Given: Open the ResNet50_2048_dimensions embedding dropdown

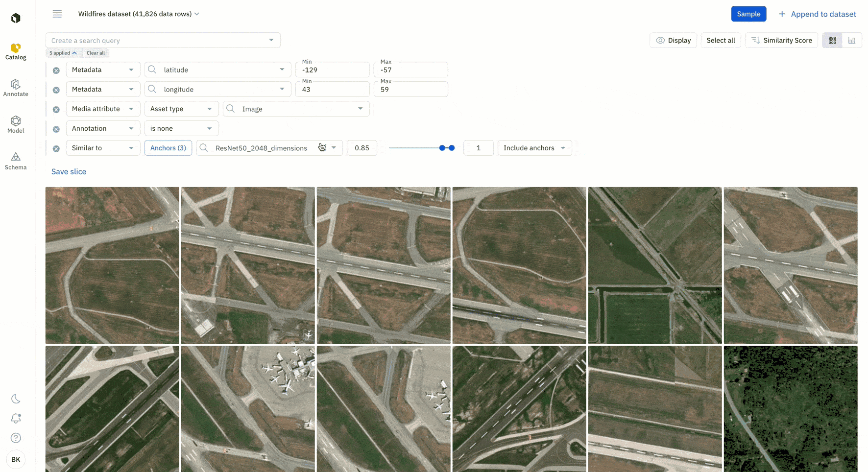Looking at the screenshot, I should pyautogui.click(x=269, y=148).
